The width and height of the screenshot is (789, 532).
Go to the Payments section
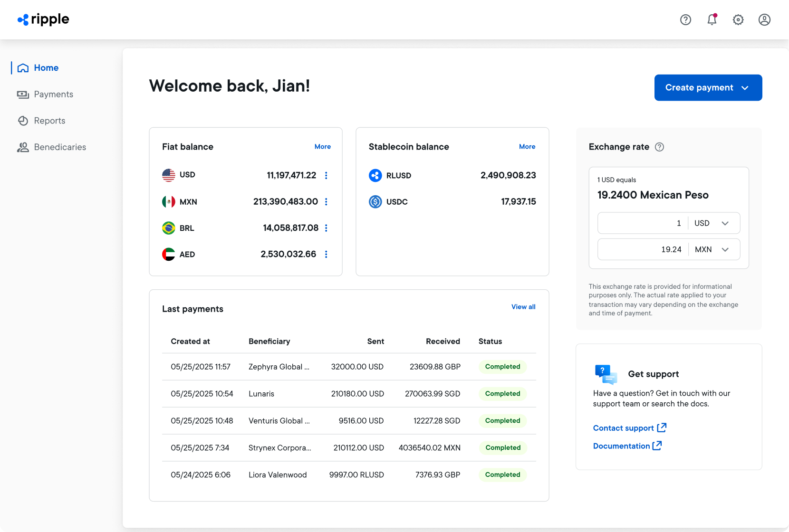tap(53, 94)
